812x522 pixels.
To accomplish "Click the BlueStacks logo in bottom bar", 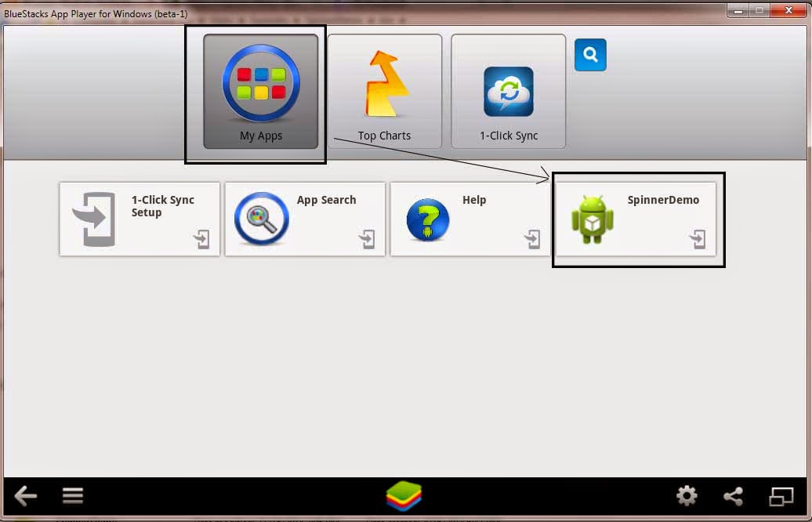I will [404, 496].
